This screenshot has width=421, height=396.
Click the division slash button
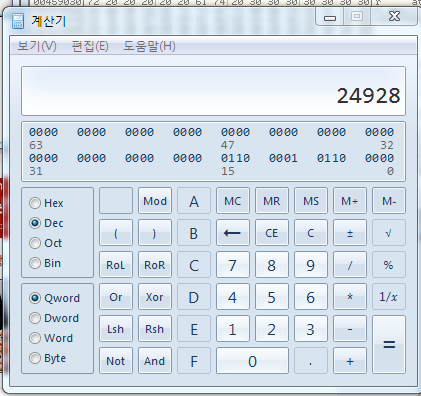coord(350,265)
